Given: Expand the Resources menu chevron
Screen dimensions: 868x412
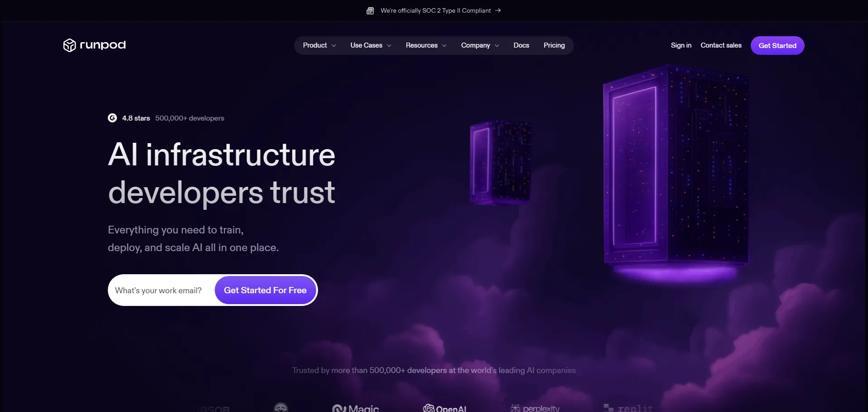Looking at the screenshot, I should 444,46.
